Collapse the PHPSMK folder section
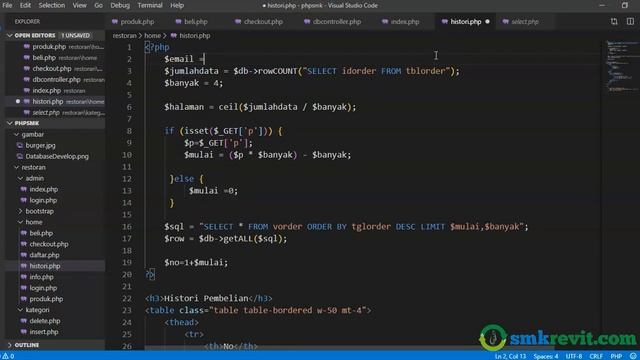The height and width of the screenshot is (360, 640). (x=10, y=123)
